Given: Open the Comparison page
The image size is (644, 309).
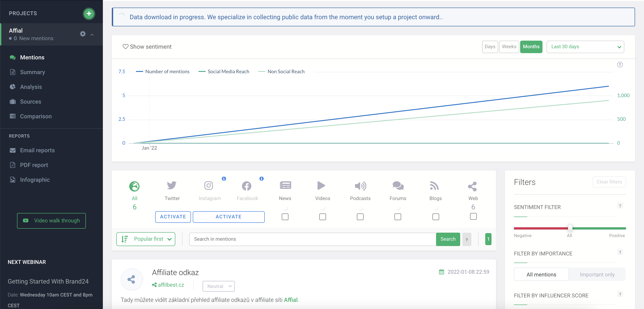Looking at the screenshot, I should (36, 116).
